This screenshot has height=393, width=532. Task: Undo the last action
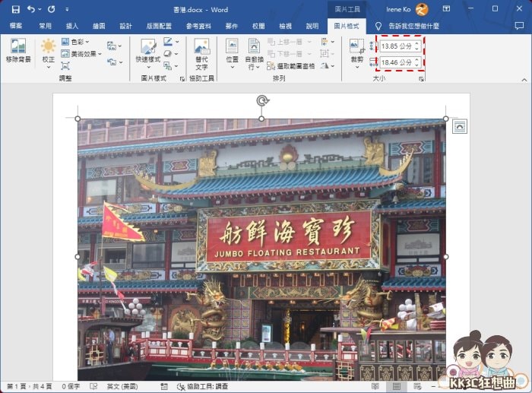pos(31,9)
